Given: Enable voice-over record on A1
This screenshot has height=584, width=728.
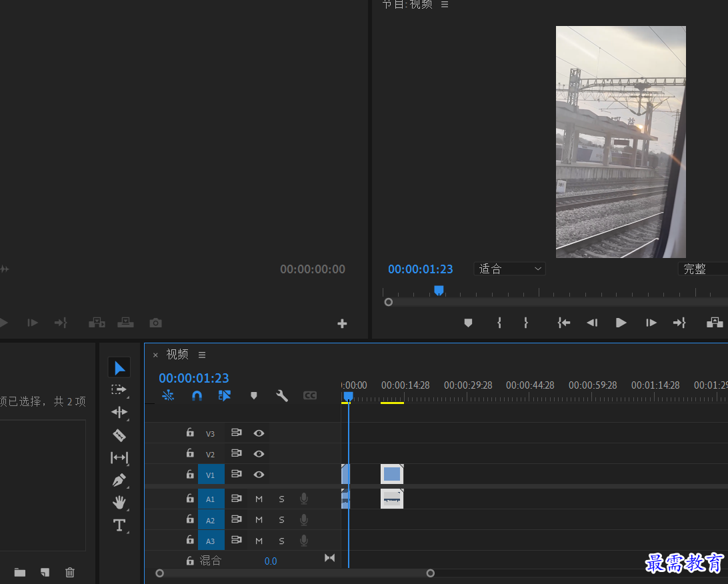Looking at the screenshot, I should 303,499.
